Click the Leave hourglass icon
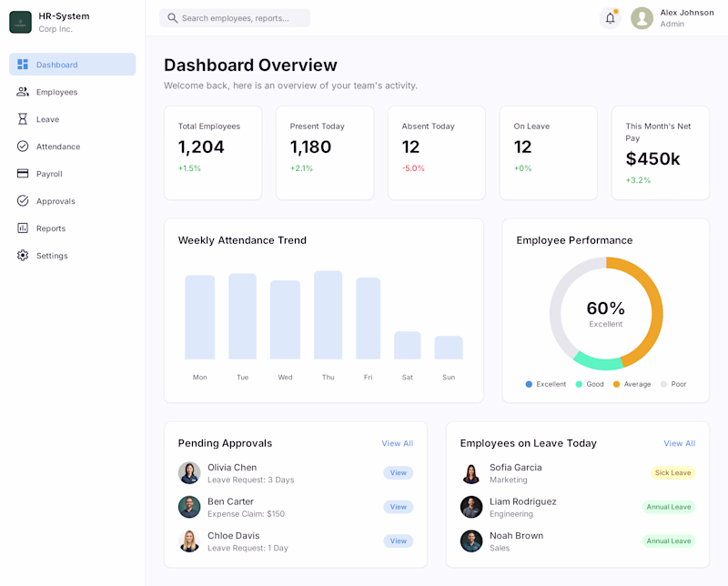728x586 pixels. click(23, 119)
